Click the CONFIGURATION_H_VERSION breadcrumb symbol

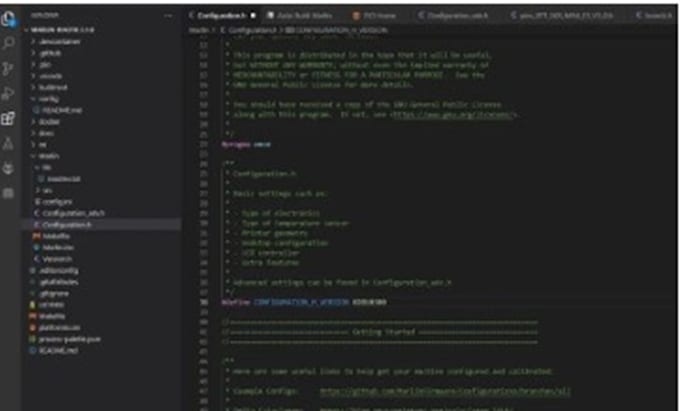point(340,30)
